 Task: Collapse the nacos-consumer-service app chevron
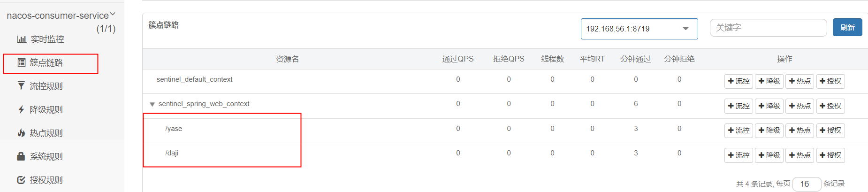(113, 15)
